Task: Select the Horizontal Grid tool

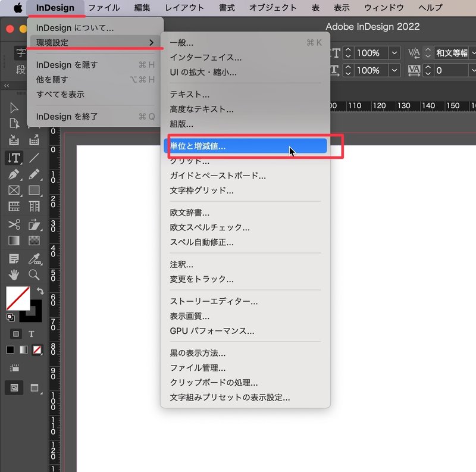Action: (14, 207)
